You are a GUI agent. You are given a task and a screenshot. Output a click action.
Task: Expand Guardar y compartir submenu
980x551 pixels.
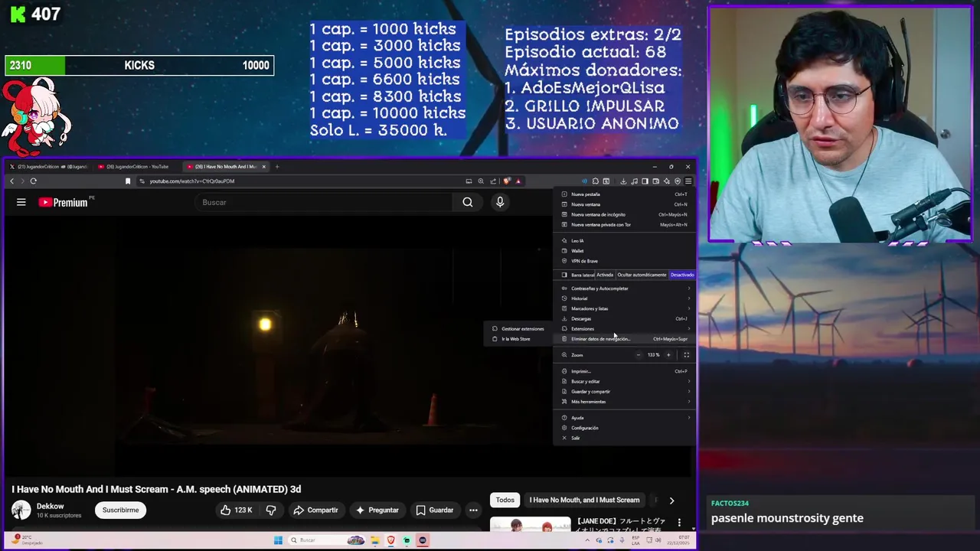coord(626,391)
